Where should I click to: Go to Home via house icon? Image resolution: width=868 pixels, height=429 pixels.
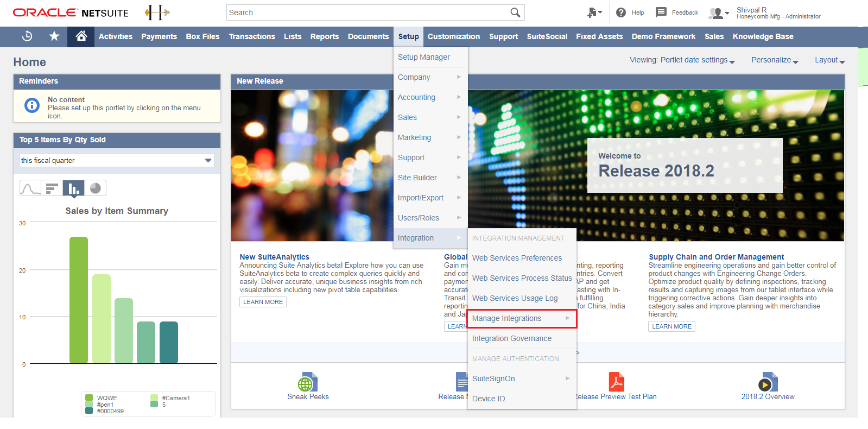(x=81, y=36)
